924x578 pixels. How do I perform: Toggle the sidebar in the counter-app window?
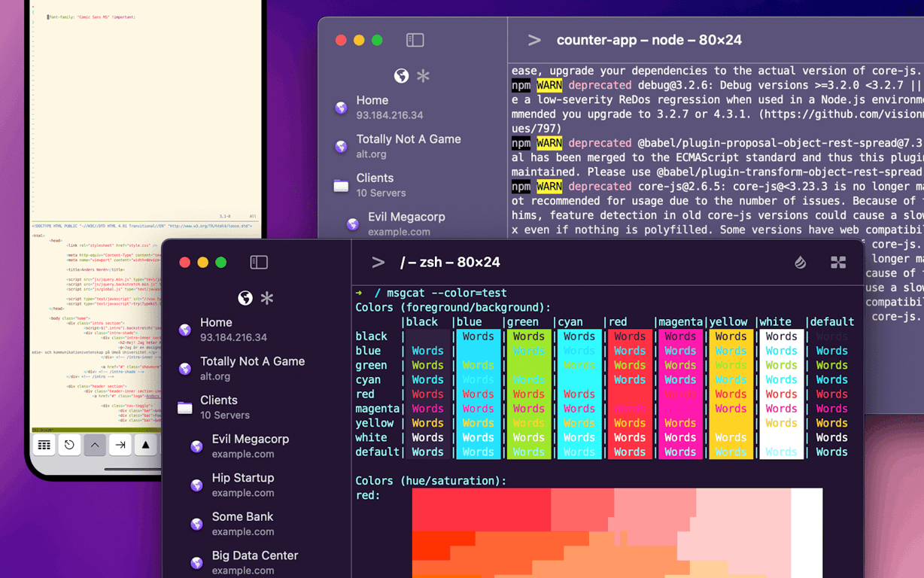(x=415, y=40)
